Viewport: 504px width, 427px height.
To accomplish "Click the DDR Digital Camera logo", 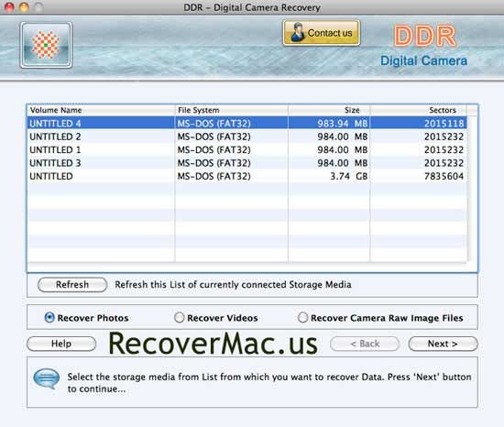I will pos(424,45).
